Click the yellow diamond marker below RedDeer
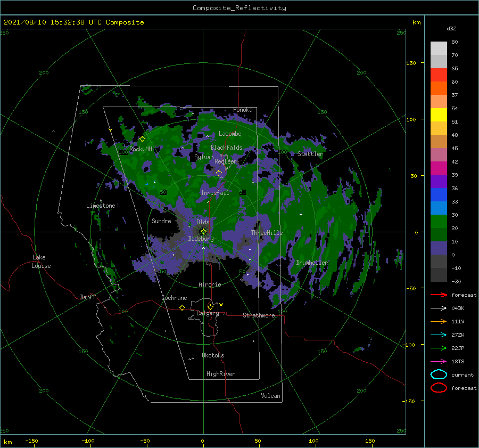Image resolution: width=479 pixels, height=448 pixels. click(x=219, y=173)
